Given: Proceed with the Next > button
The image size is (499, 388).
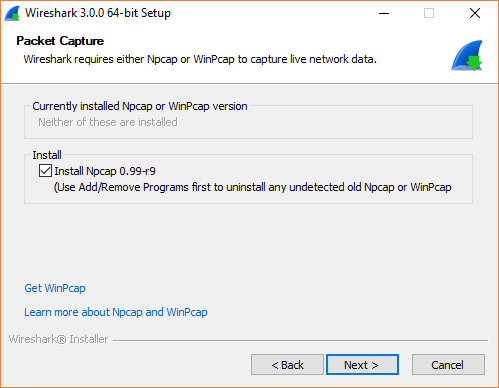Looking at the screenshot, I should tap(362, 365).
